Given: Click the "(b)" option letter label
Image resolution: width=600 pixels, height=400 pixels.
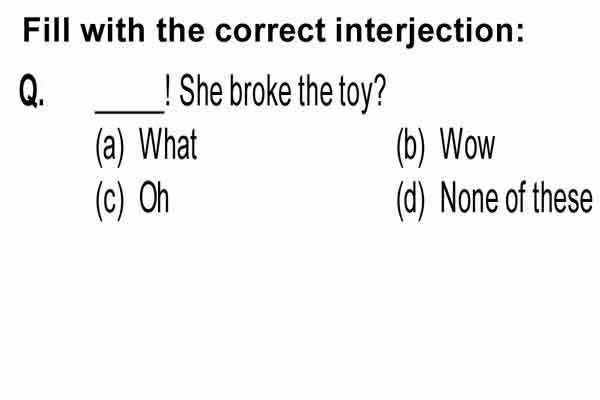Looking at the screenshot, I should tap(411, 147).
